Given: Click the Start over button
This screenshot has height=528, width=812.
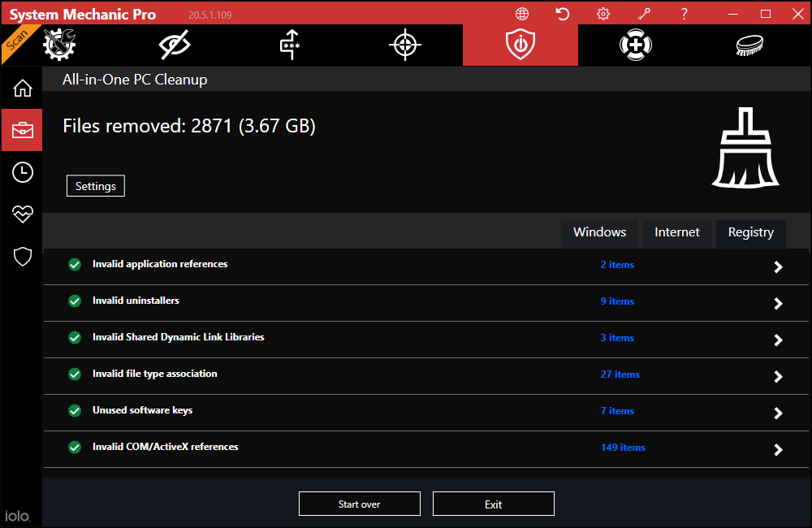Looking at the screenshot, I should [x=360, y=504].
